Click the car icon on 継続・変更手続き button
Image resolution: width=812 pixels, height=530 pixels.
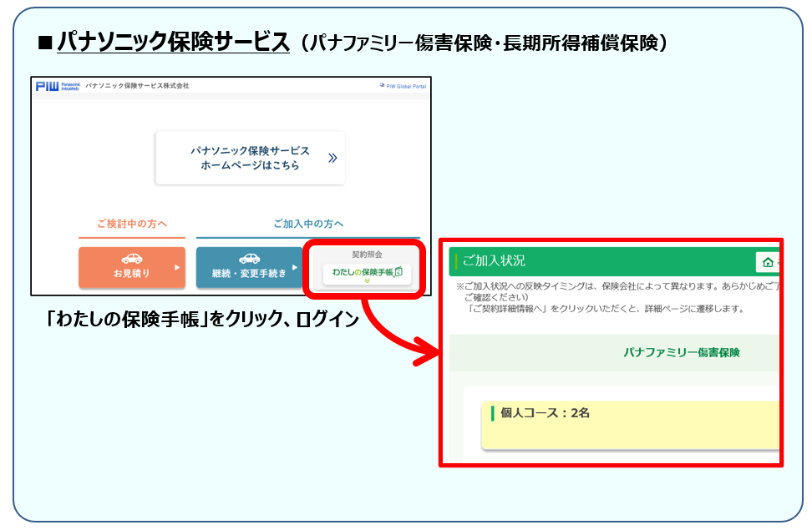coord(251,257)
